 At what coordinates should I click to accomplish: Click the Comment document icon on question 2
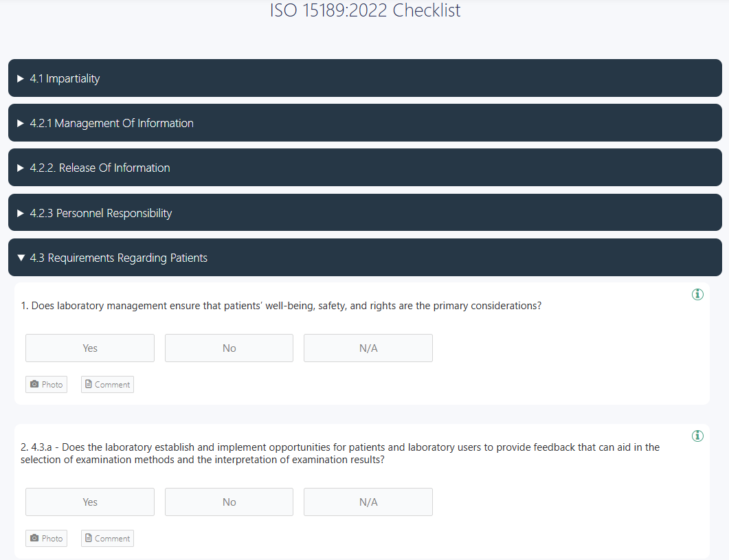[x=88, y=538]
